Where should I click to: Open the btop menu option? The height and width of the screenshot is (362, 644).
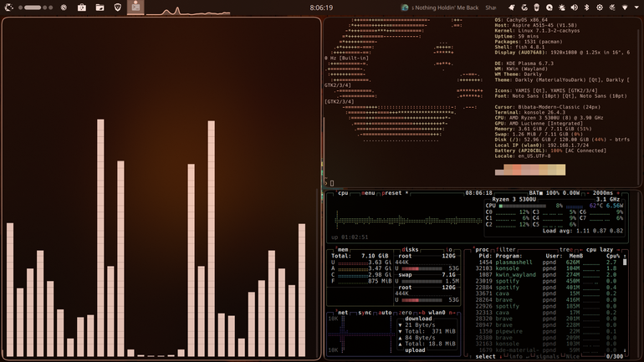pos(368,193)
